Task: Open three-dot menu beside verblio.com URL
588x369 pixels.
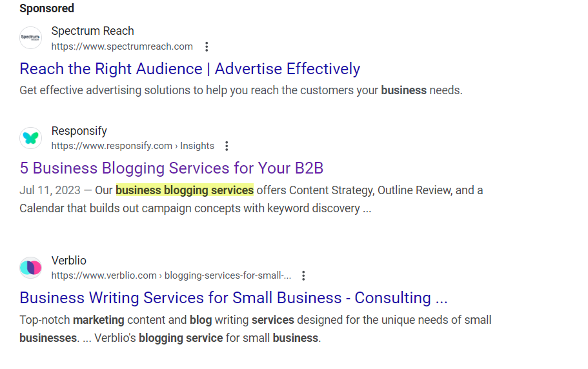Action: pyautogui.click(x=303, y=275)
